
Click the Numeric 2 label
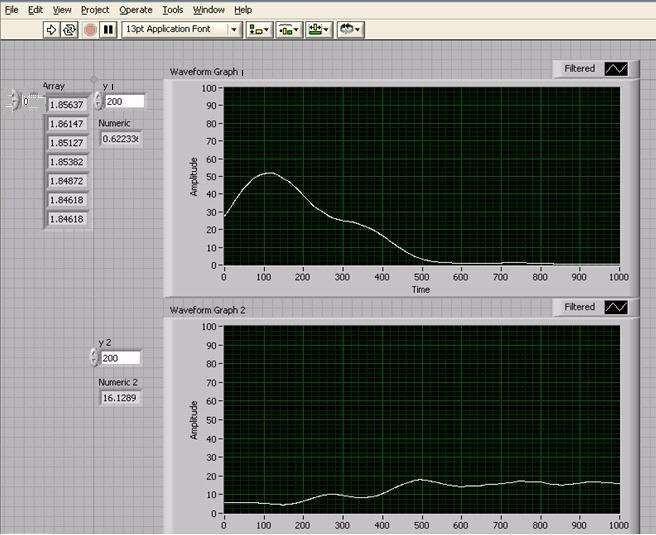tap(118, 382)
